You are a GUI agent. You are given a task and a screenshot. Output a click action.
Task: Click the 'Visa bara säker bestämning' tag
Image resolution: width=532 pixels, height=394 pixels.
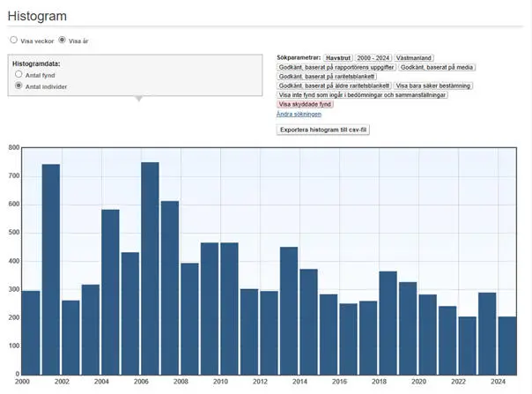[433, 85]
